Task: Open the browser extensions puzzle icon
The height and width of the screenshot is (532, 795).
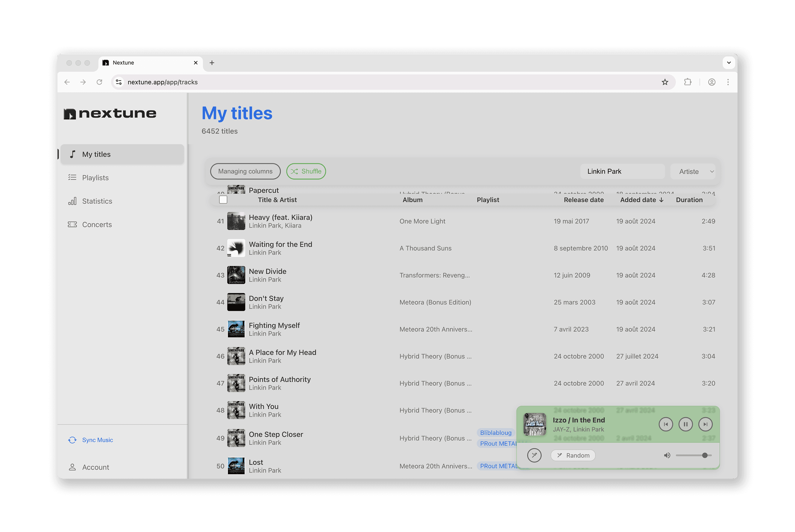Action: coord(688,82)
